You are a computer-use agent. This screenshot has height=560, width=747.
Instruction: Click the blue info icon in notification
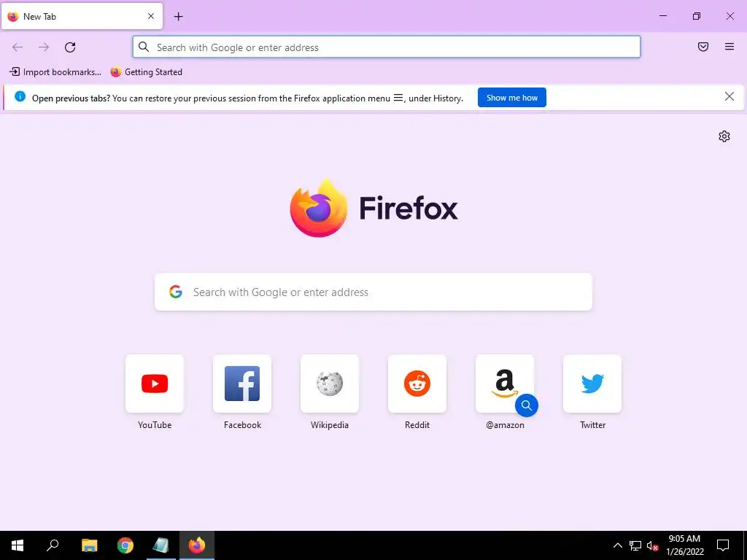pyautogui.click(x=20, y=97)
